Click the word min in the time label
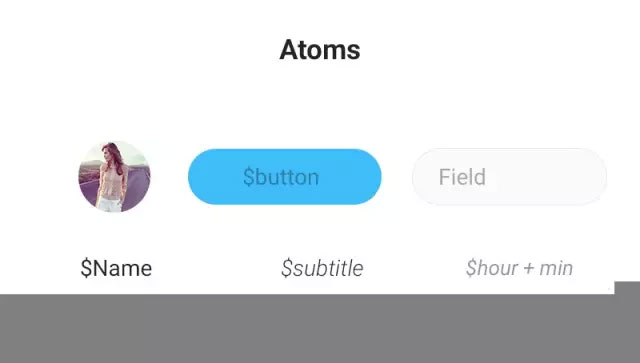640x363 pixels. point(556,268)
